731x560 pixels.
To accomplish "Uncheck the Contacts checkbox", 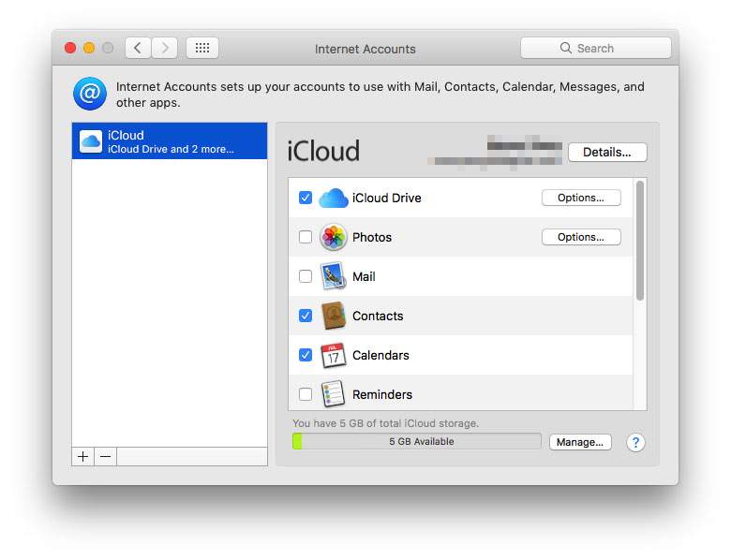I will [306, 316].
